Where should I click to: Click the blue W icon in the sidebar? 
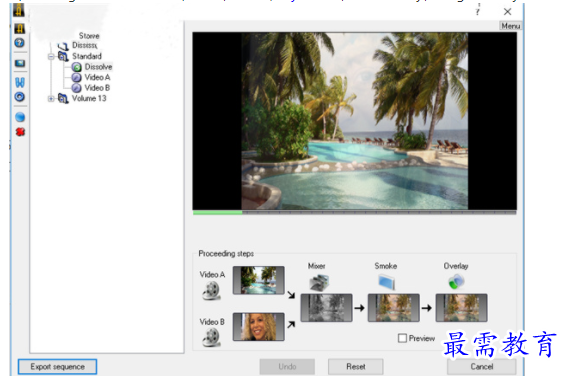coord(20,83)
